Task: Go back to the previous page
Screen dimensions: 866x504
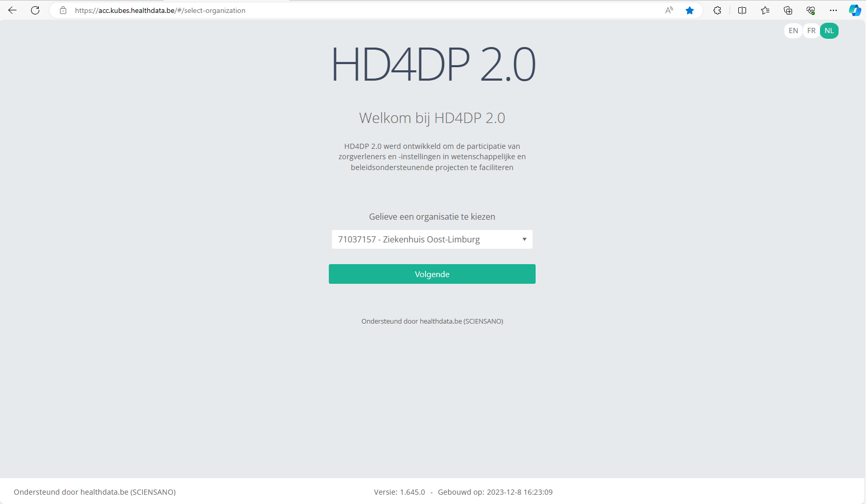Action: (12, 10)
